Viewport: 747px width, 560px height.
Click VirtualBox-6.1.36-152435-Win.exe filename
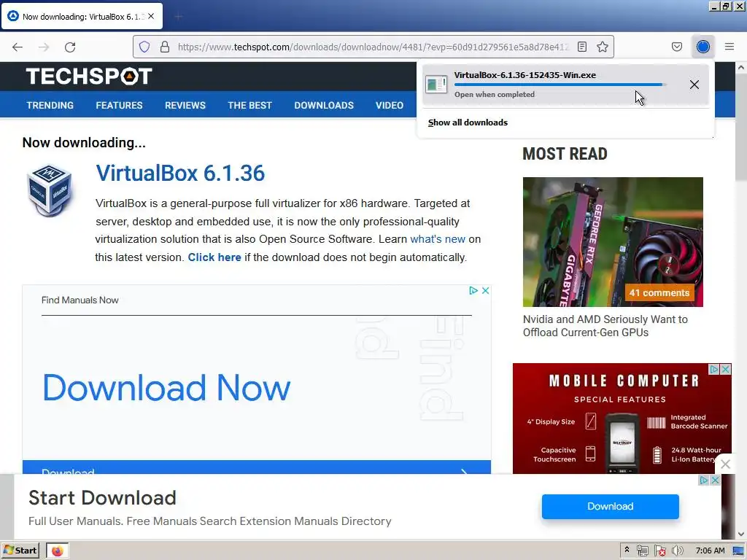pos(525,75)
